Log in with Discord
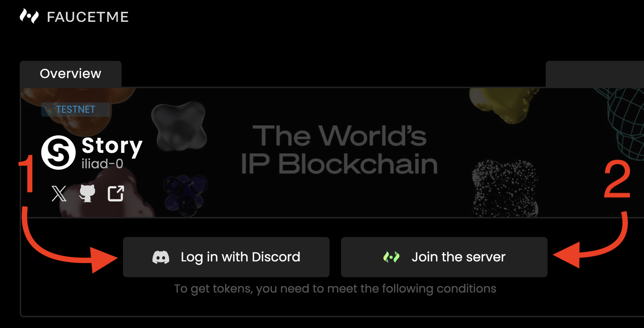 pos(226,257)
